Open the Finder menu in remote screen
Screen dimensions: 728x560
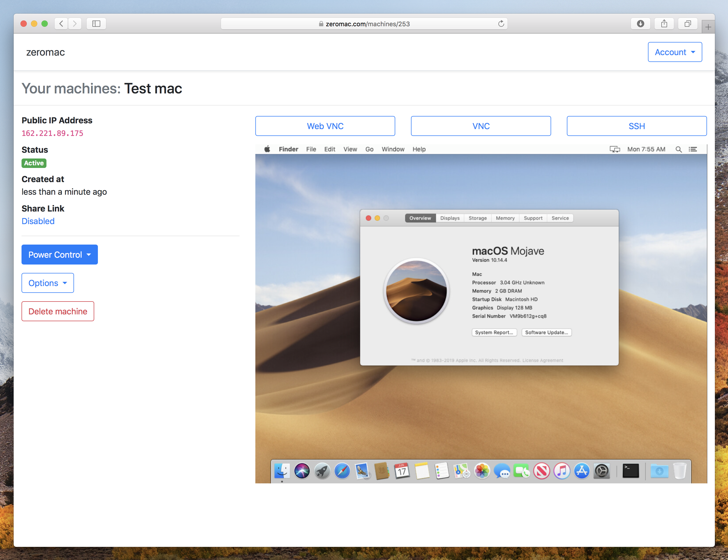click(288, 149)
